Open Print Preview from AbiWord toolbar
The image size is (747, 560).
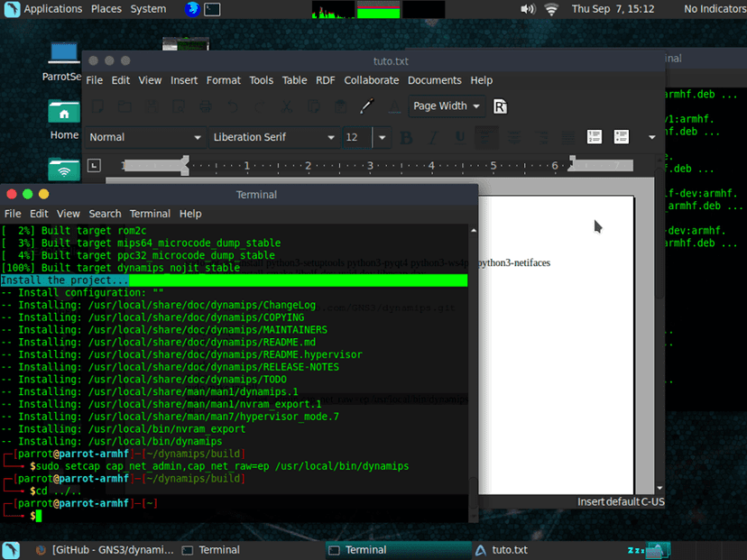click(179, 106)
